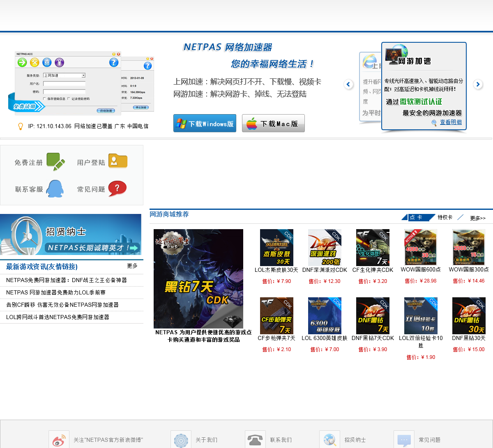Screen dimensions: 493x448
Task: Download the Mac version
Action: [x=273, y=123]
